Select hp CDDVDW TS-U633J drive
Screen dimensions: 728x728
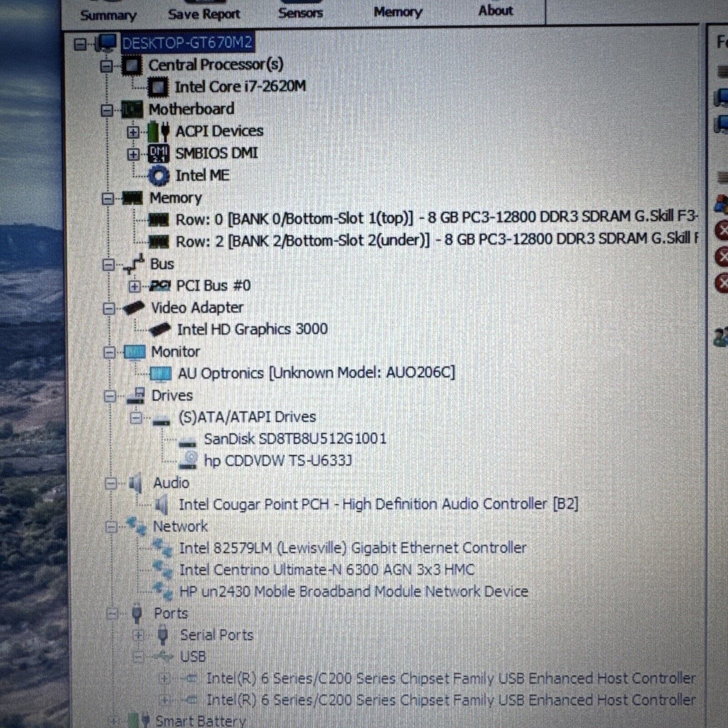(x=278, y=461)
